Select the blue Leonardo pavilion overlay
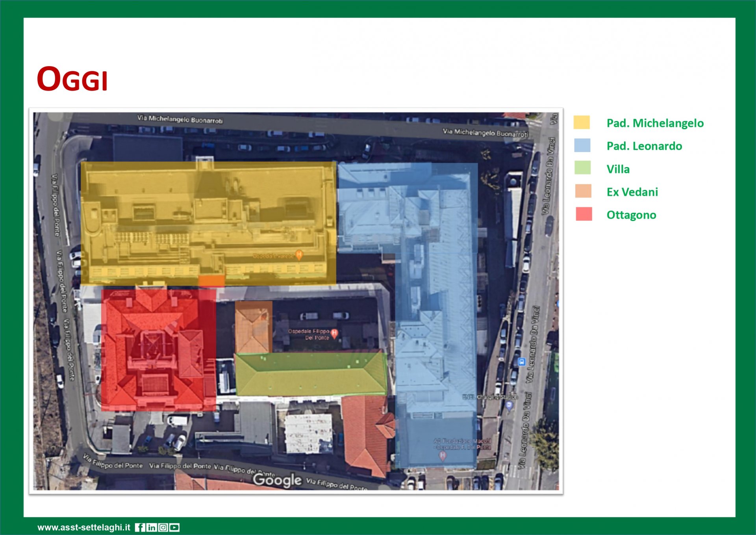The height and width of the screenshot is (535, 756). coord(436,315)
